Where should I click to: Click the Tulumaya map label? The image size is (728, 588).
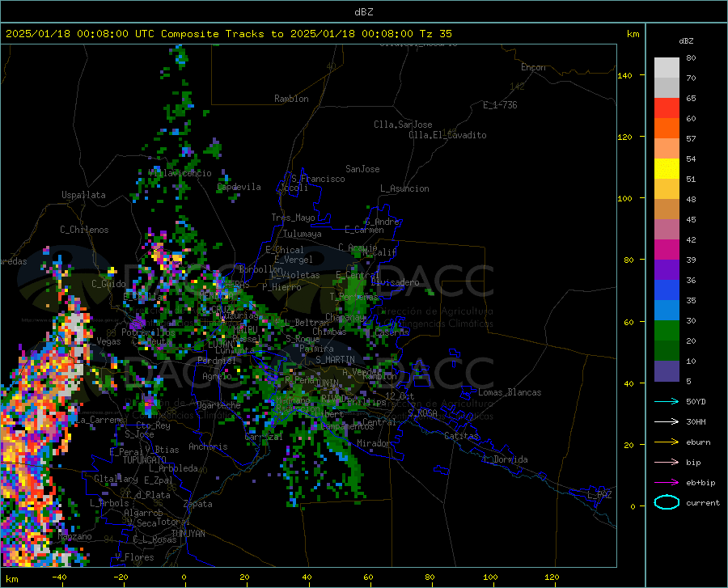pos(303,234)
